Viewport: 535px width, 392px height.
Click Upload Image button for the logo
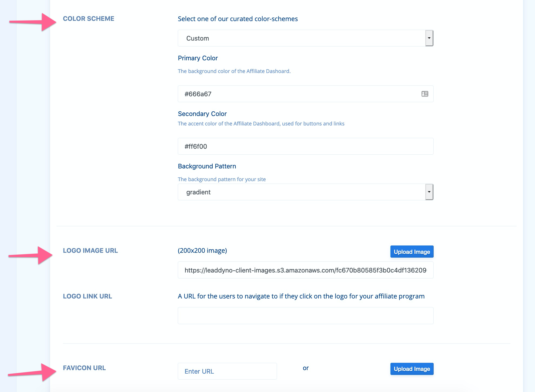(412, 252)
